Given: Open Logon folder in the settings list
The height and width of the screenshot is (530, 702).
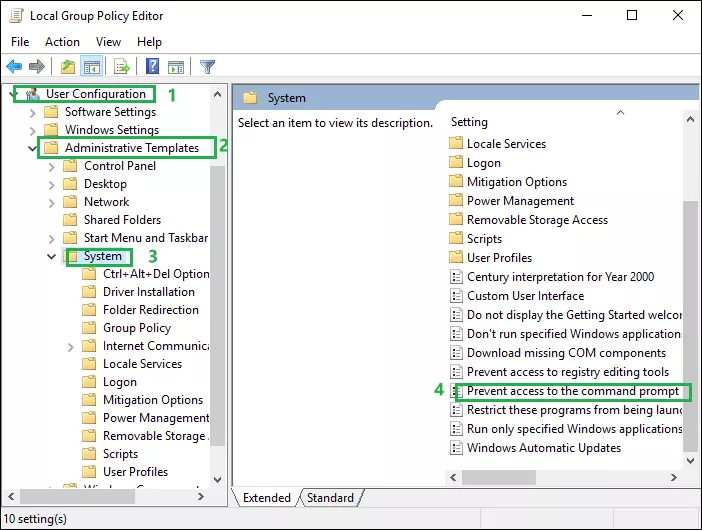Looking at the screenshot, I should 484,163.
